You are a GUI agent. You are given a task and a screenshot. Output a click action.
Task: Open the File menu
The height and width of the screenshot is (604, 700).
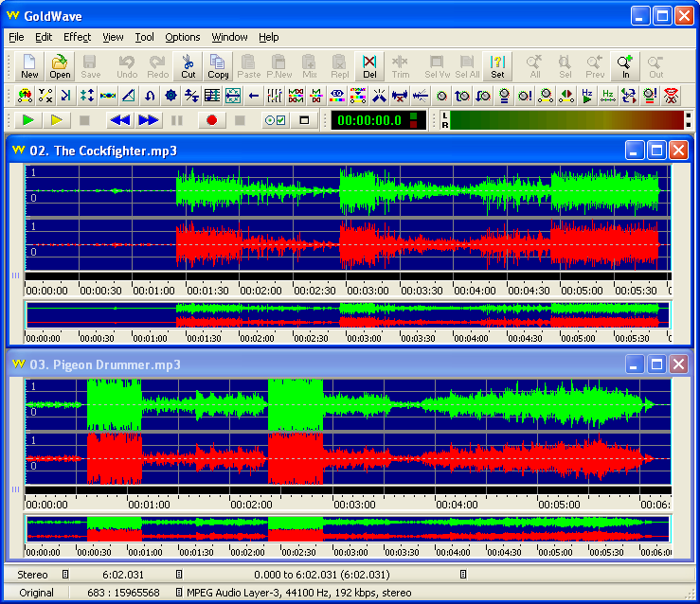16,37
